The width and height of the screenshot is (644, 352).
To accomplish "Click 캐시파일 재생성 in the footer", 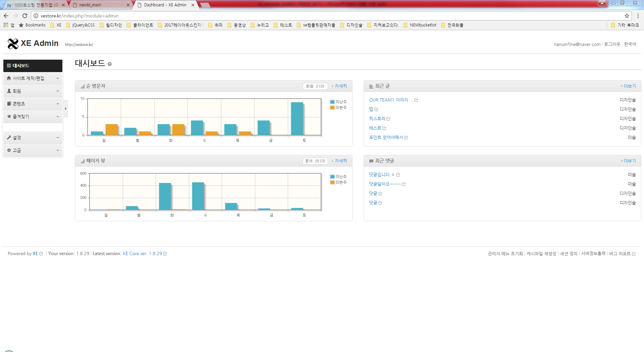I will click(x=541, y=254).
